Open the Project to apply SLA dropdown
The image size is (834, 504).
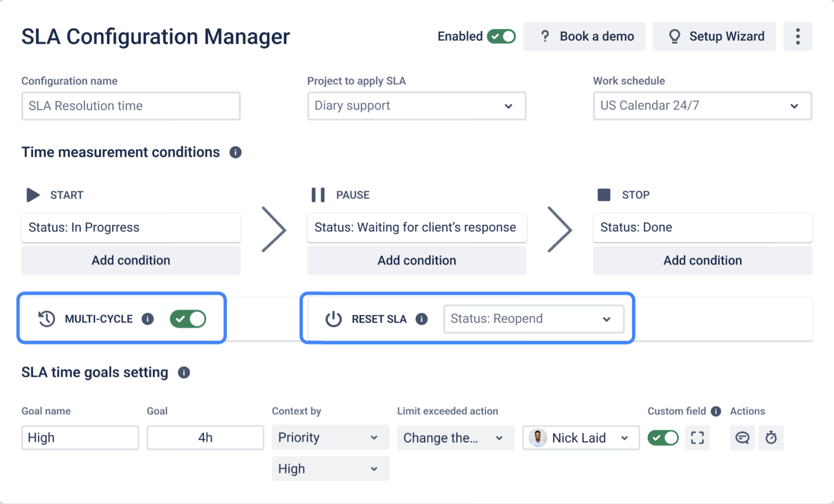pyautogui.click(x=416, y=106)
